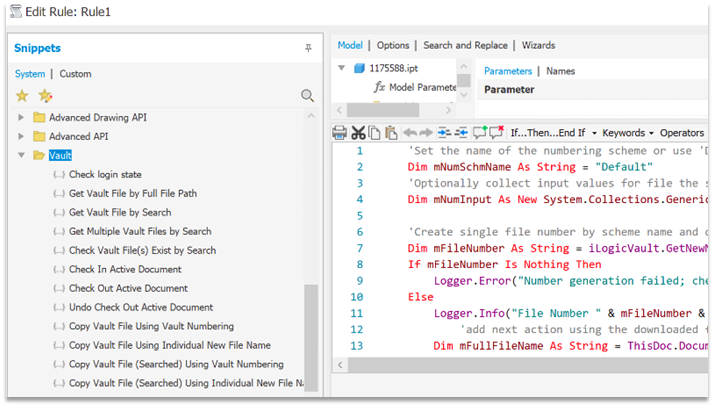Click snippet icon beside Check In Active Document
The height and width of the screenshot is (407, 714).
(x=59, y=270)
